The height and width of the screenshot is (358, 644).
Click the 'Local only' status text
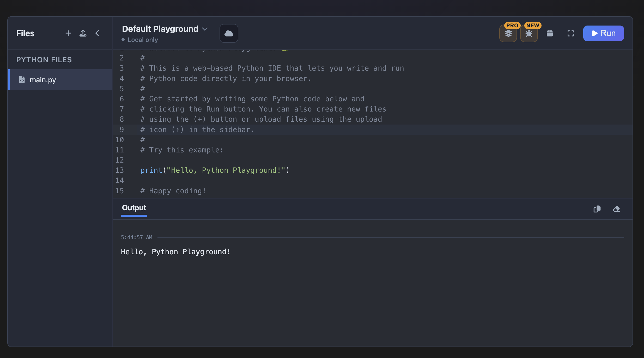point(143,40)
